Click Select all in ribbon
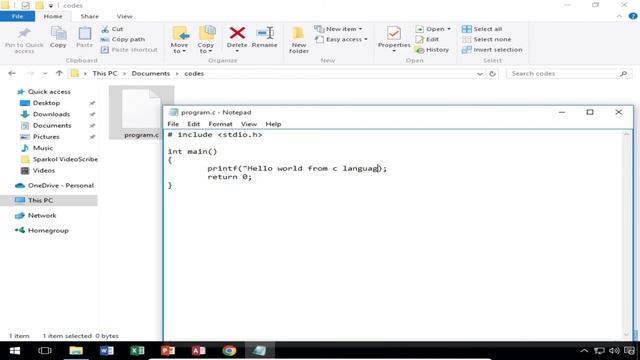This screenshot has width=640, height=360. (482, 29)
